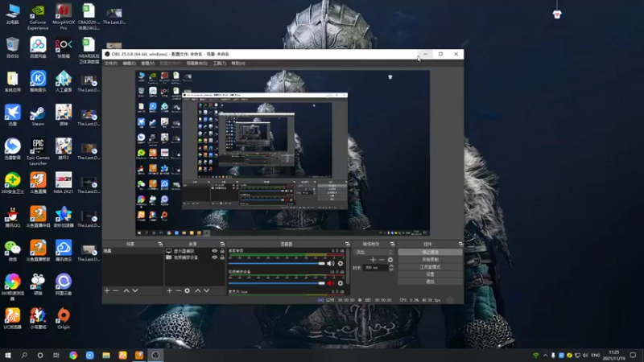The height and width of the screenshot is (362, 644).
Task: Undock the Controls panel with its float icon
Action: pos(460,245)
